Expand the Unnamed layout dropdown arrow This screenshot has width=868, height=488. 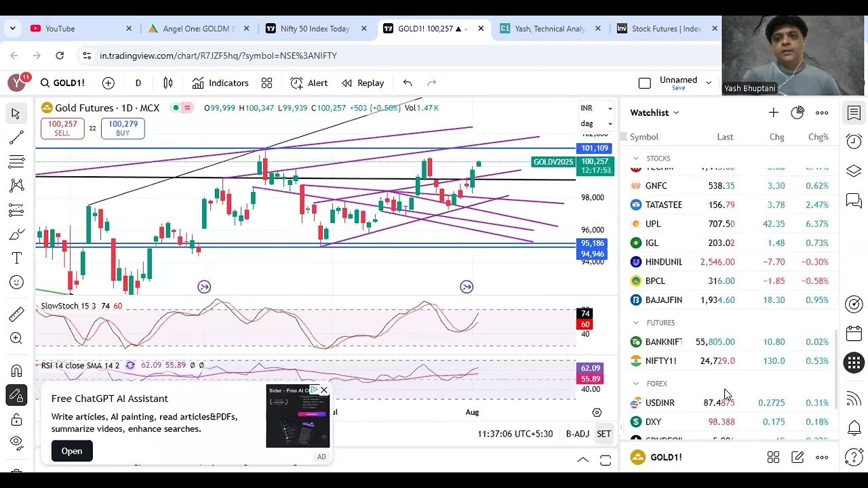709,83
